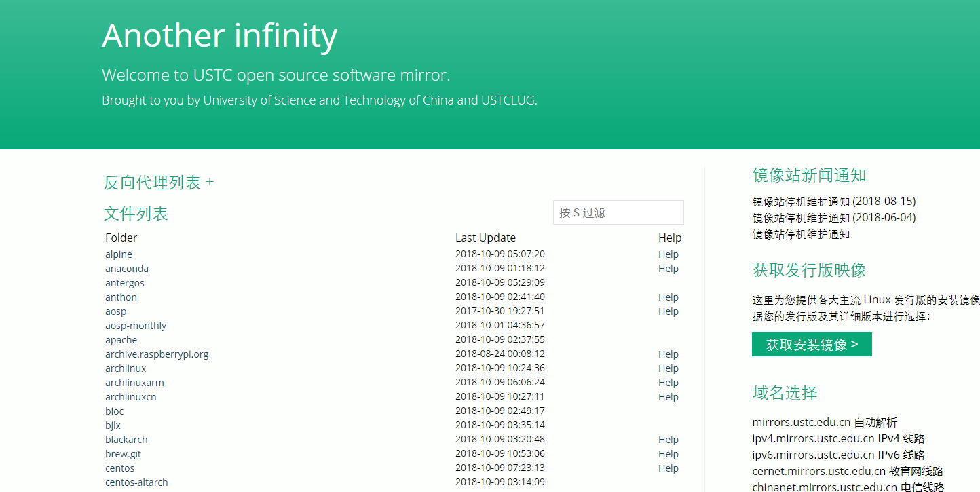The width and height of the screenshot is (980, 492).
Task: Open the centos folder
Action: point(120,468)
